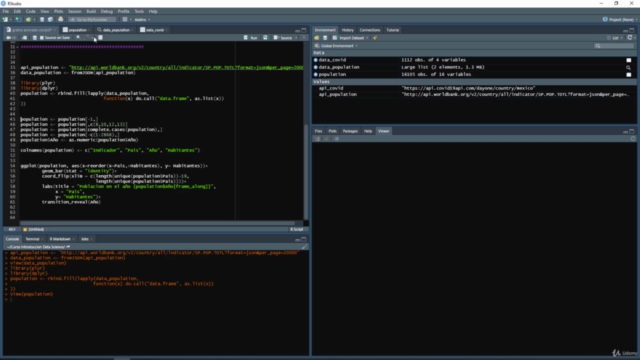This screenshot has height=360, width=640.
Task: Switch to the Connections tab
Action: [x=369, y=30]
